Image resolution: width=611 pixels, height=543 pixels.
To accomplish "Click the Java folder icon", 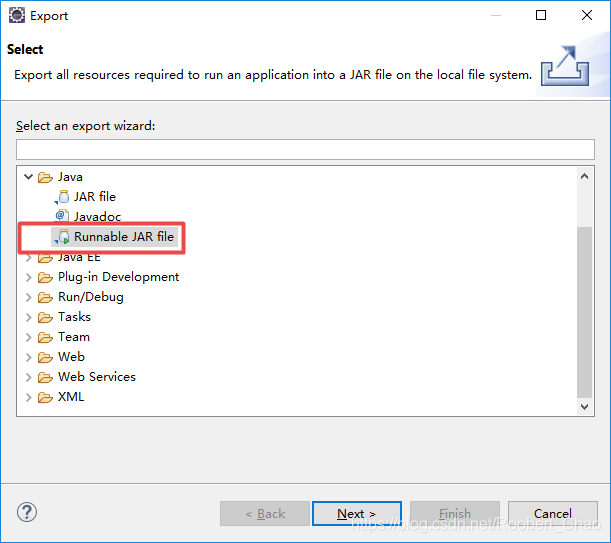I will click(45, 177).
